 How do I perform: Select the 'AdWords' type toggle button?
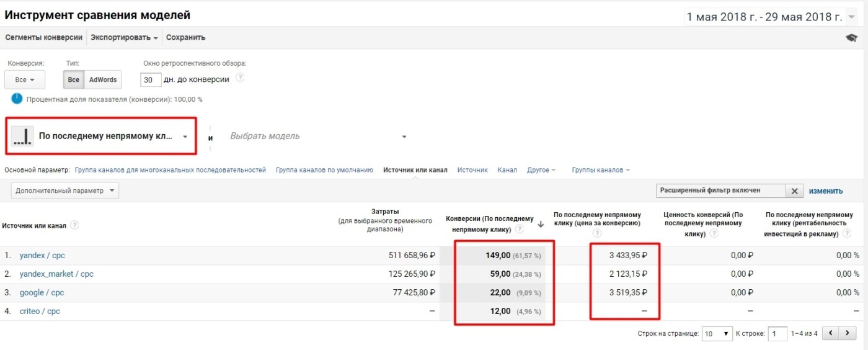tap(103, 79)
